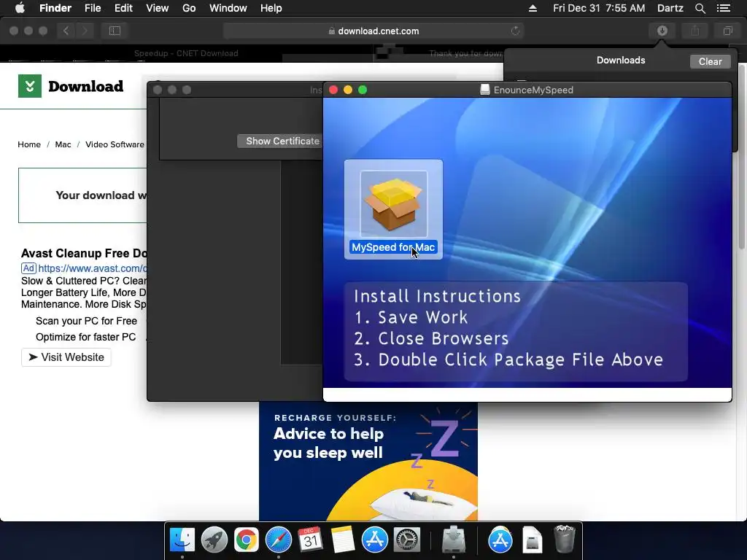
Task: Open the Apple menu
Action: tap(20, 8)
